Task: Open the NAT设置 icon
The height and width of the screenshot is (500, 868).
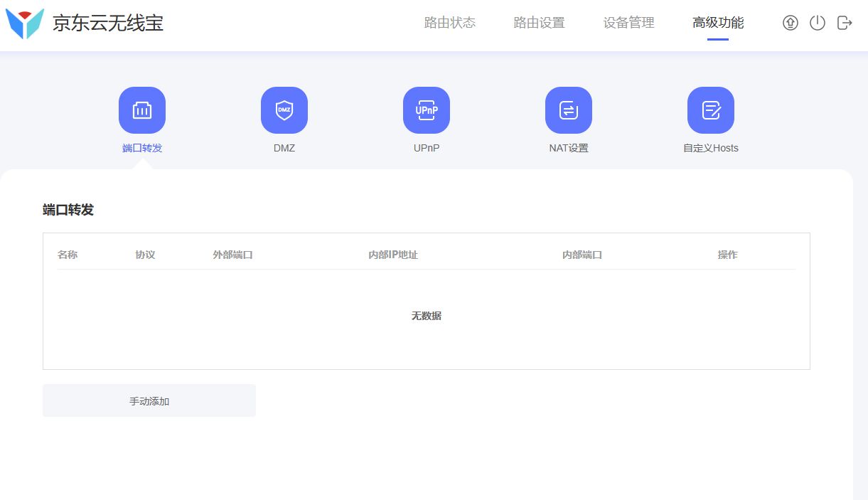Action: (x=569, y=110)
